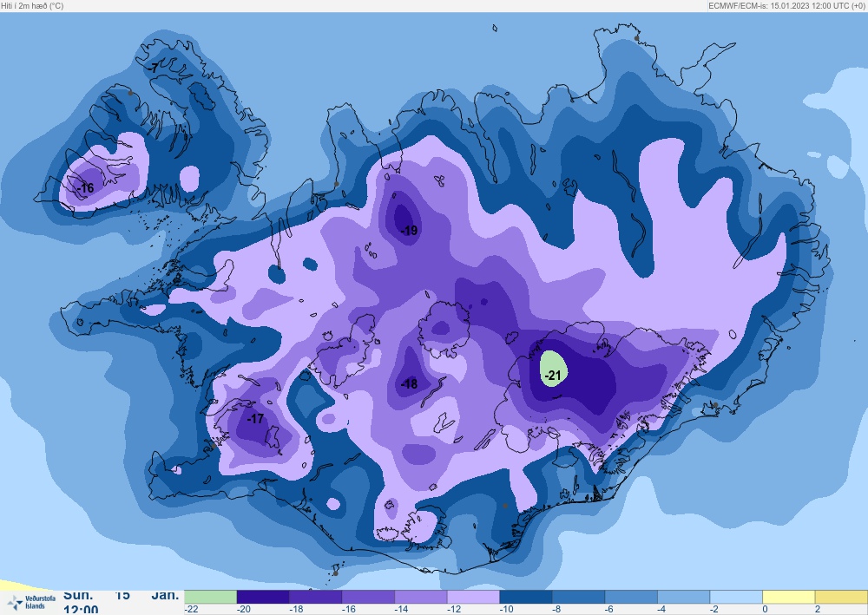Click the -2 legend scale value

click(x=714, y=610)
